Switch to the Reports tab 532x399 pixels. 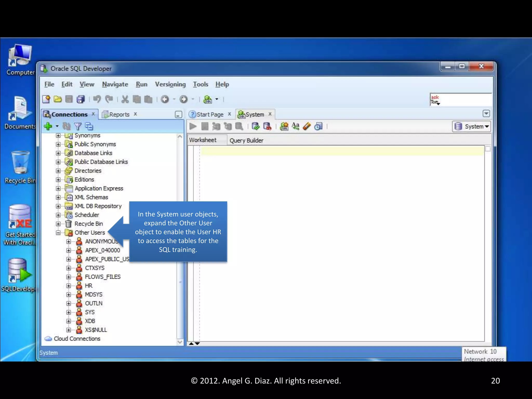click(x=119, y=114)
